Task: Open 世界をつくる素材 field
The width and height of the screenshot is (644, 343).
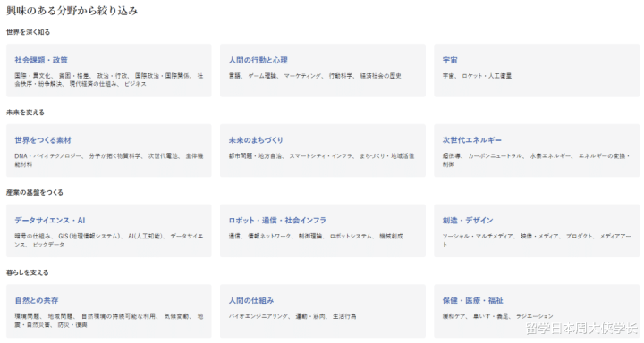Action: pyautogui.click(x=109, y=151)
